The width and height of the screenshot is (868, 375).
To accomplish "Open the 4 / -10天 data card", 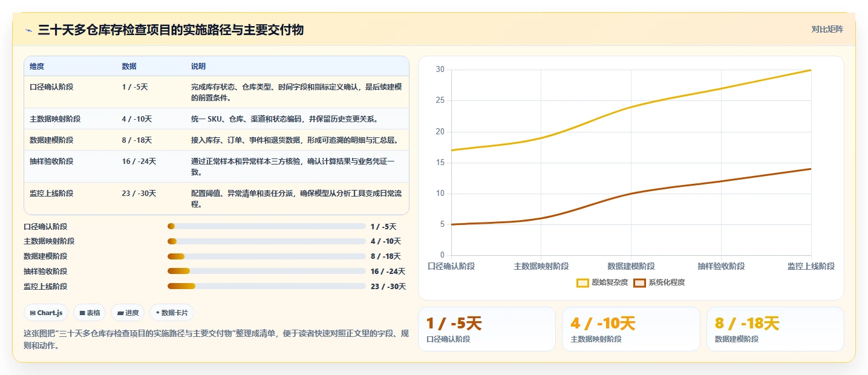I will [x=631, y=329].
